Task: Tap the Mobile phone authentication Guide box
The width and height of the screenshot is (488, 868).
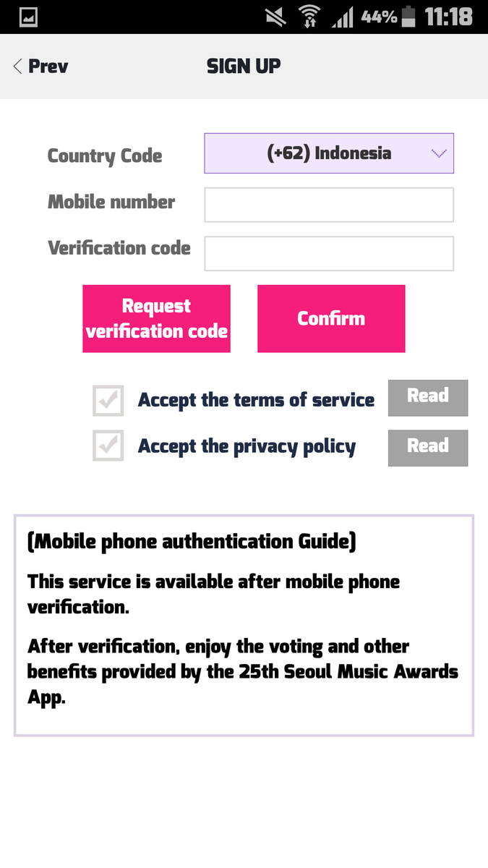Action: (x=244, y=626)
